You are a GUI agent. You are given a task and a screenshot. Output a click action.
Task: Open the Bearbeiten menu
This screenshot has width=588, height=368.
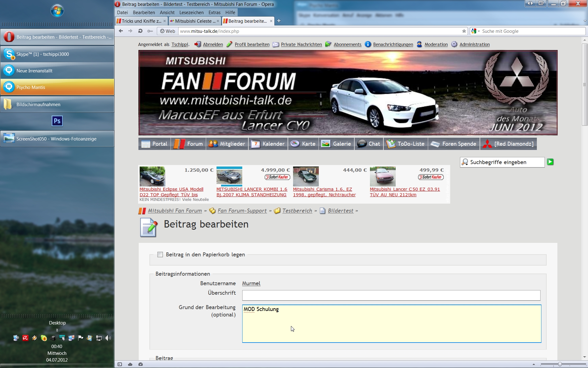tap(144, 13)
